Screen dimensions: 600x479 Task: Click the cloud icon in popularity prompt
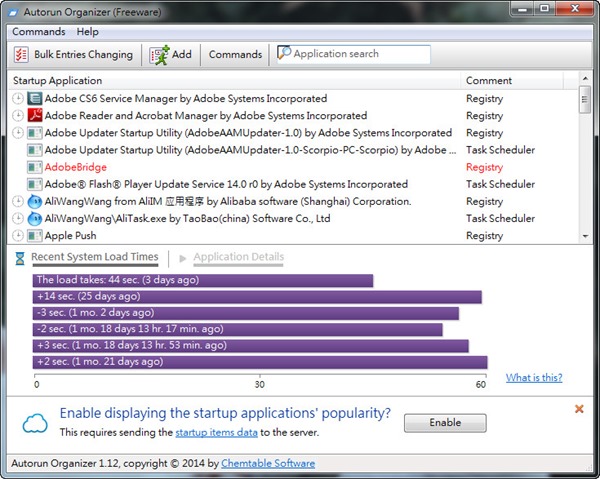point(35,423)
